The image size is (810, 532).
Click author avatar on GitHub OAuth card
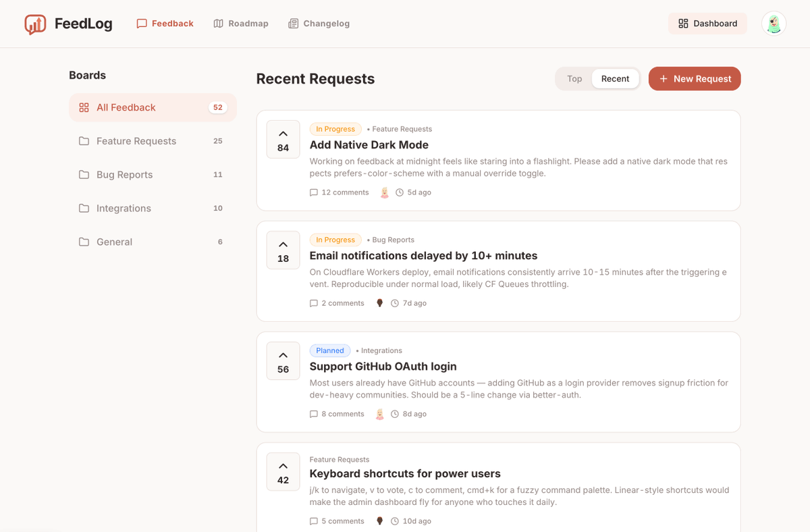[x=379, y=414]
